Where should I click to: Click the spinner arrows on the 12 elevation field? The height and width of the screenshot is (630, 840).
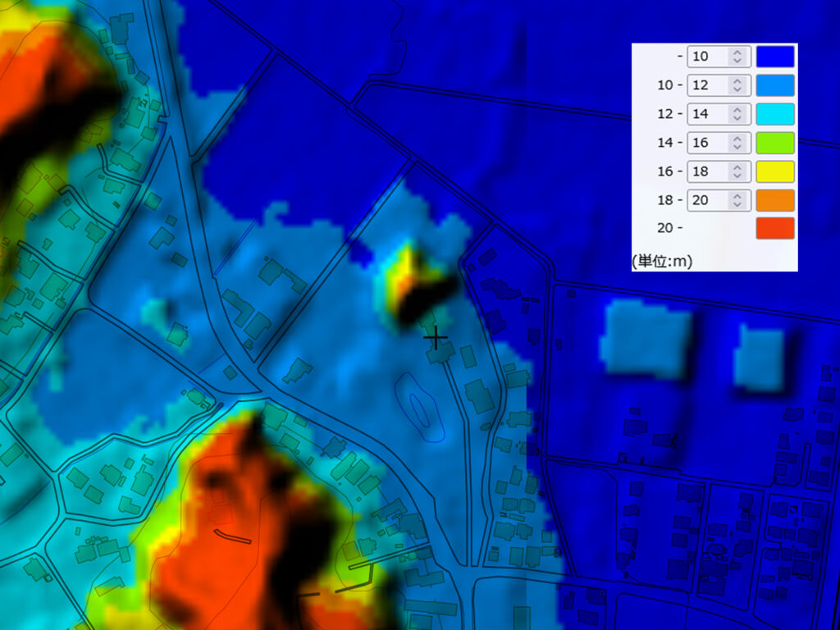point(737,85)
